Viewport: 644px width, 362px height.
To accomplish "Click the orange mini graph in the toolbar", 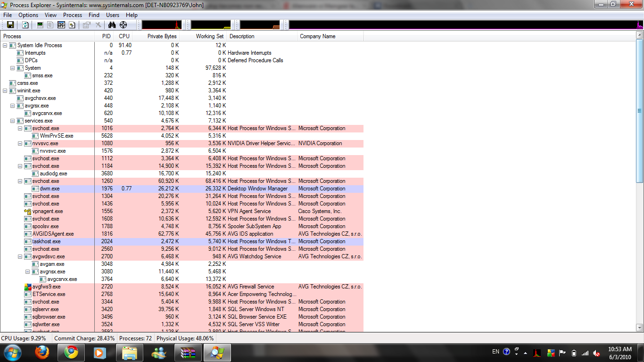I will click(x=260, y=25).
